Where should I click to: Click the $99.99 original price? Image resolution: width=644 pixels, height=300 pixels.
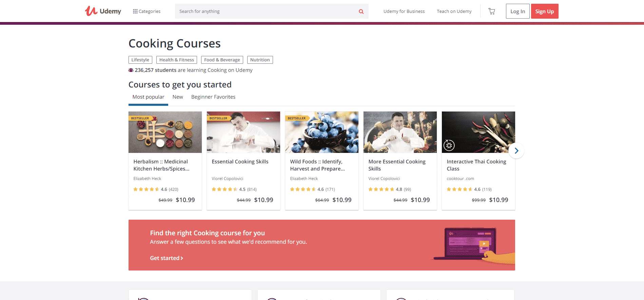click(479, 200)
